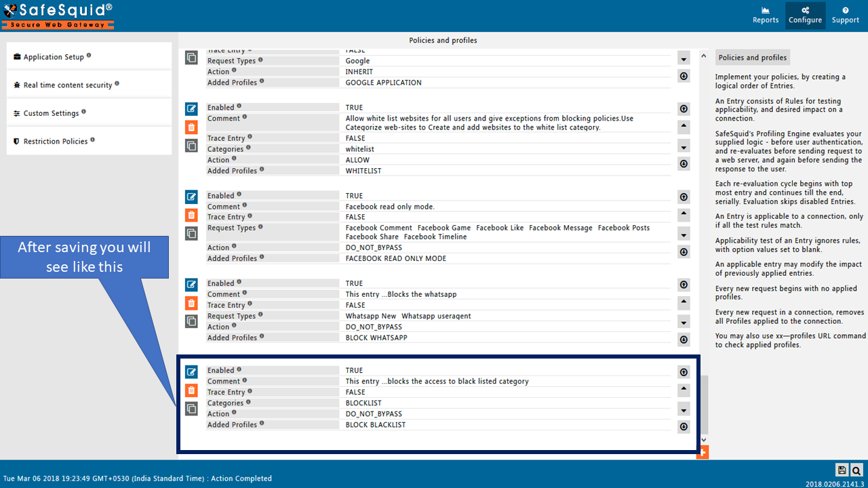
Task: Move BLOCK WHATSAPP entry down one
Action: 684,323
